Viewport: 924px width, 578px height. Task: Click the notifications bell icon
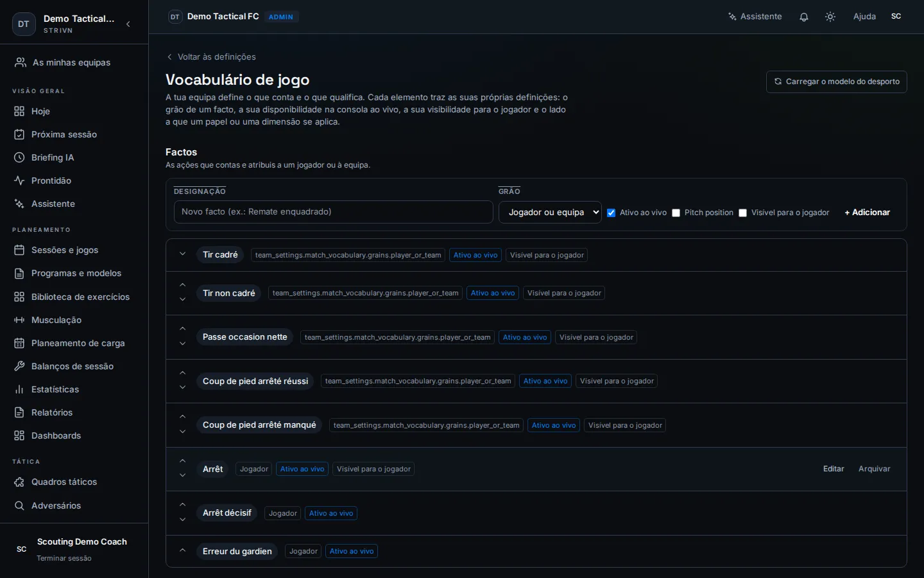click(x=803, y=17)
